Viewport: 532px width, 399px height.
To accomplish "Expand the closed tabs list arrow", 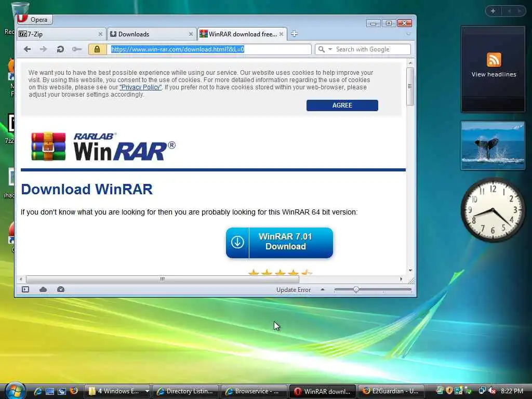I will [408, 34].
